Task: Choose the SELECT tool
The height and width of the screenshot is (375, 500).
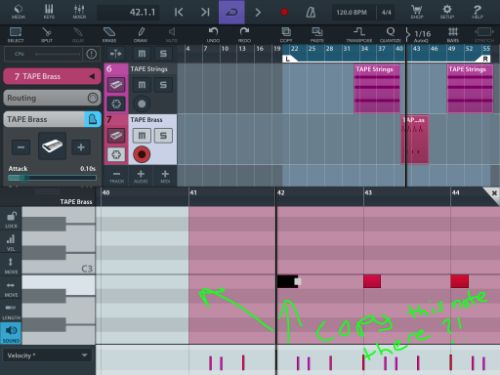Action: [15, 35]
